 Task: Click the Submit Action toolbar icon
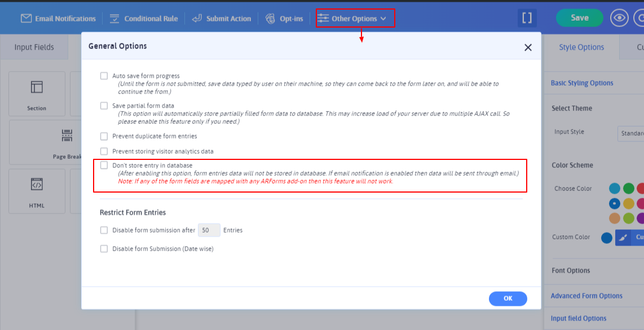click(197, 19)
